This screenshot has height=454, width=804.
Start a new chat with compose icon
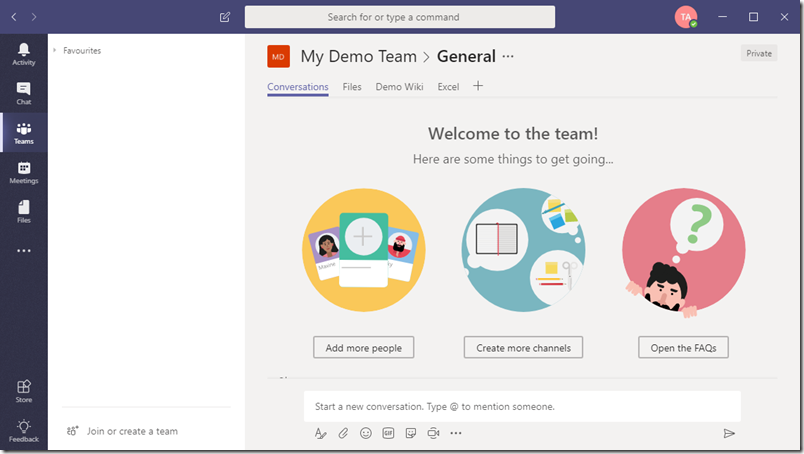tap(225, 17)
